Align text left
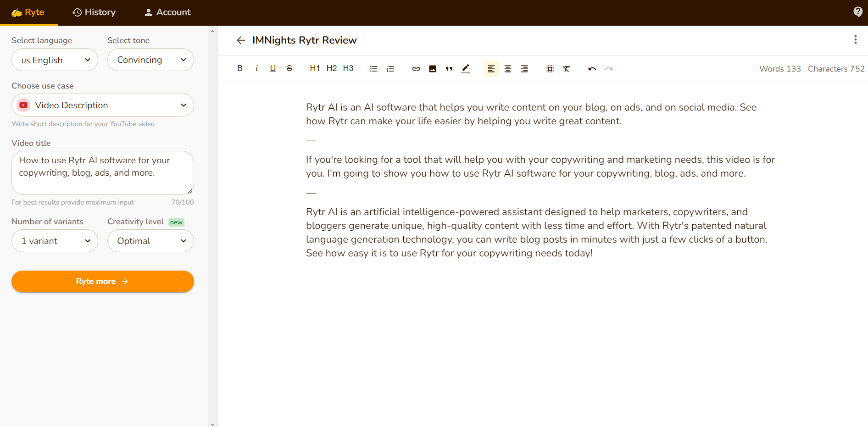 [491, 69]
